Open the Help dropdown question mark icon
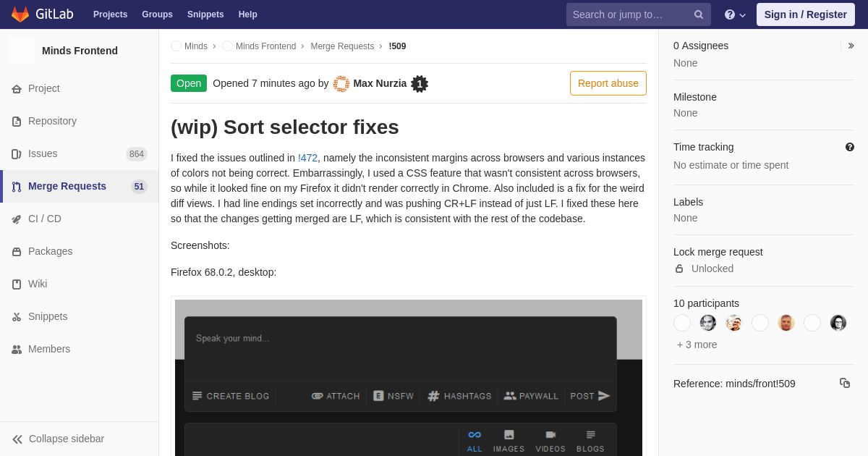This screenshot has width=868, height=456. (730, 14)
